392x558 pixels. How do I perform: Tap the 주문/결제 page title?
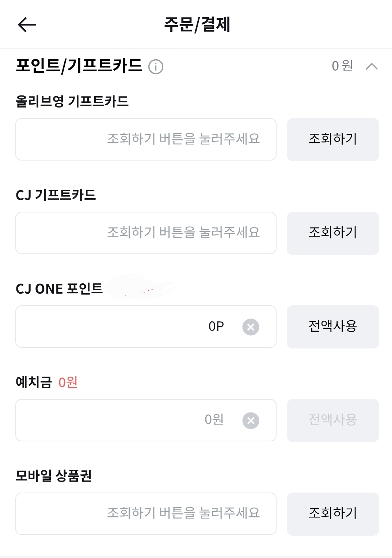pyautogui.click(x=197, y=25)
